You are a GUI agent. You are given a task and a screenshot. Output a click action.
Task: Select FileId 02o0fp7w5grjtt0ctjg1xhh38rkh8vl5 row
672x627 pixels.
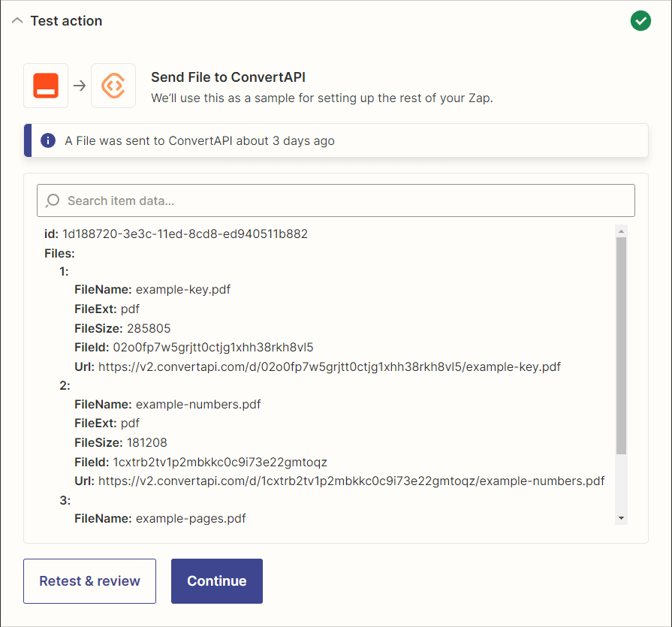[194, 348]
